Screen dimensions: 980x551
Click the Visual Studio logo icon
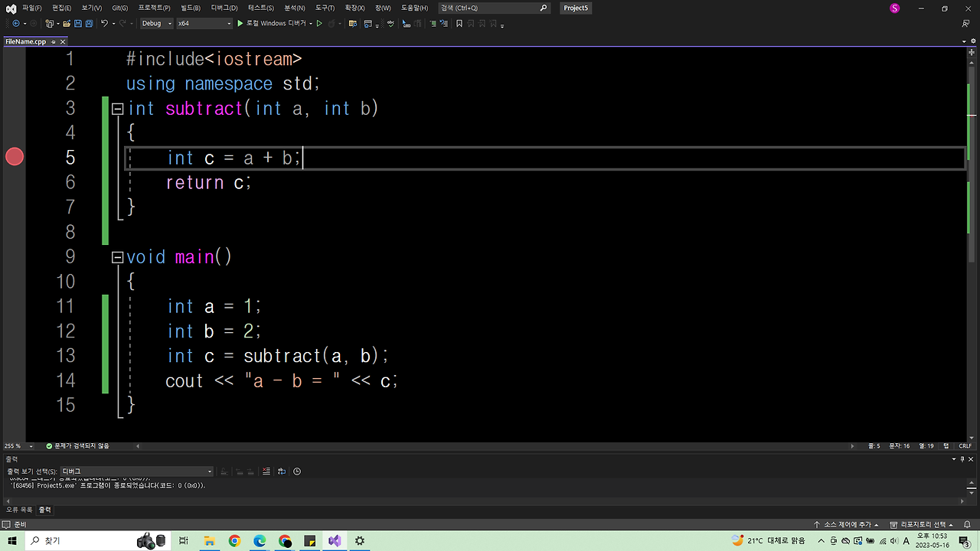(11, 8)
